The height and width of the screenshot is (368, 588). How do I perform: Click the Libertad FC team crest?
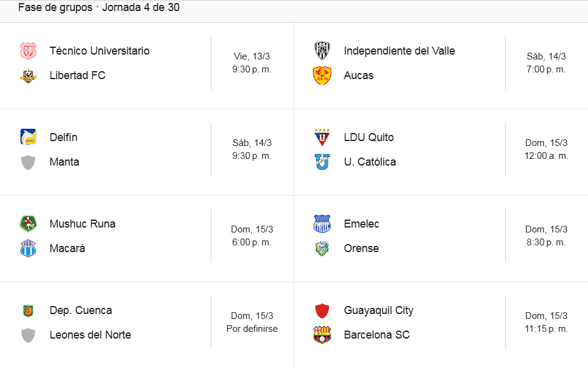pos(28,75)
